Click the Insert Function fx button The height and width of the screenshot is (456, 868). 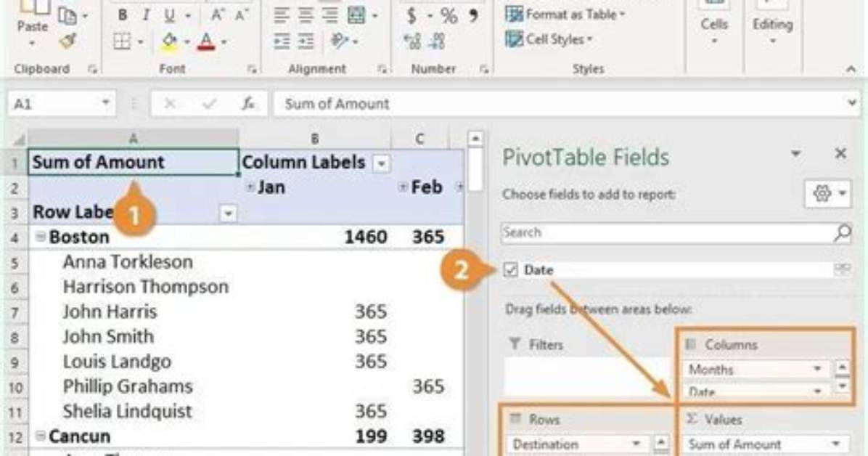coord(248,104)
